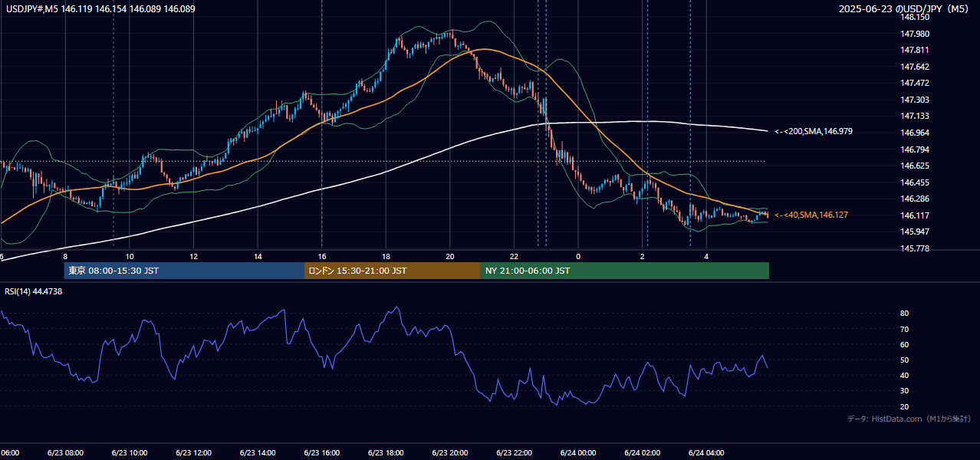
Task: Click hour 16 on the price chart time axis
Action: point(322,256)
